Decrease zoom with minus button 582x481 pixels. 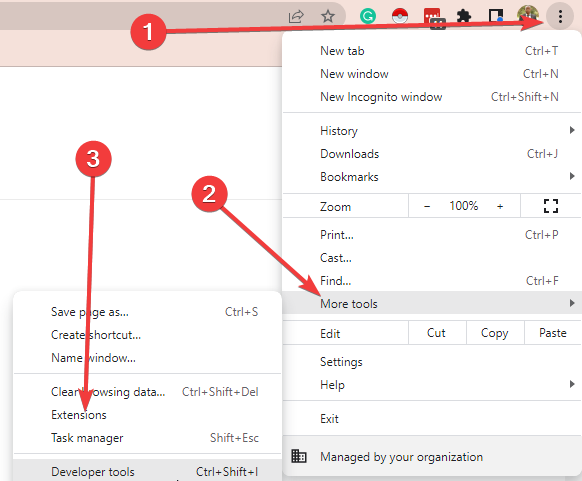pyautogui.click(x=427, y=206)
